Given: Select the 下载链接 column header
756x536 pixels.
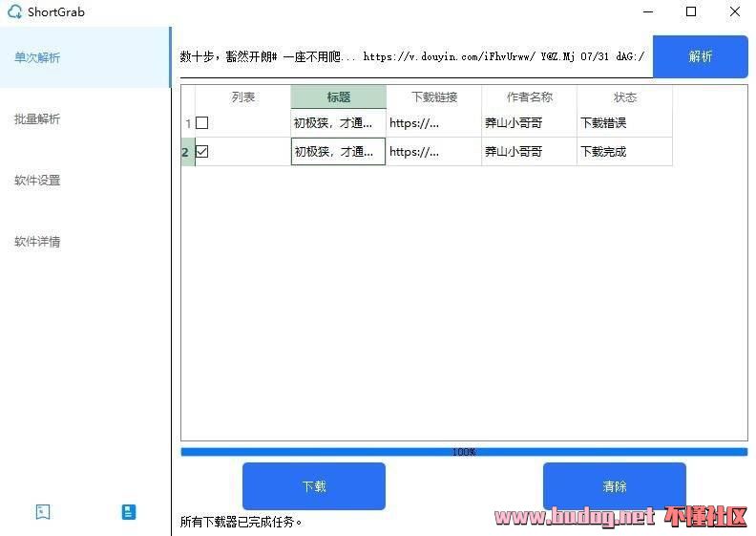Looking at the screenshot, I should coord(434,96).
